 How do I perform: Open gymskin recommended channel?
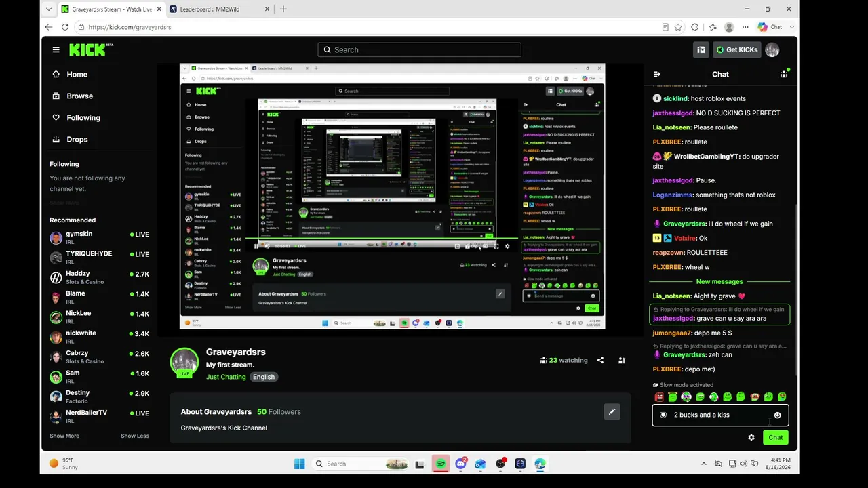click(99, 237)
